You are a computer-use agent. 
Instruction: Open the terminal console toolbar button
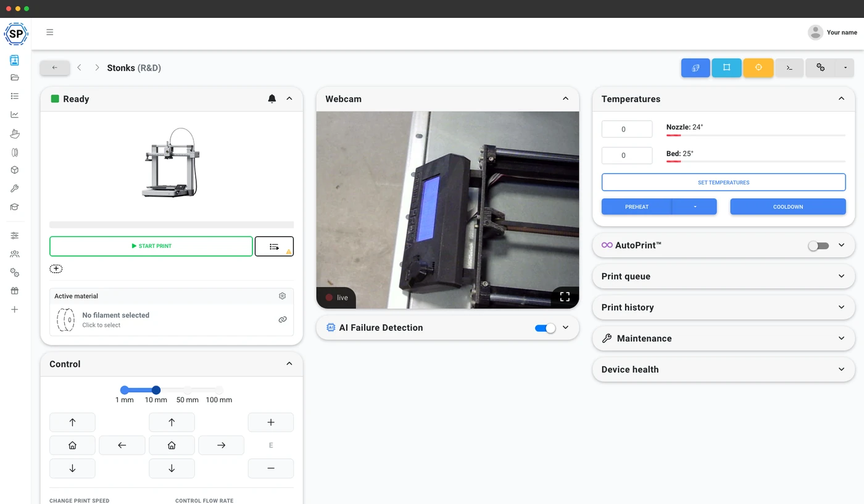[789, 68]
